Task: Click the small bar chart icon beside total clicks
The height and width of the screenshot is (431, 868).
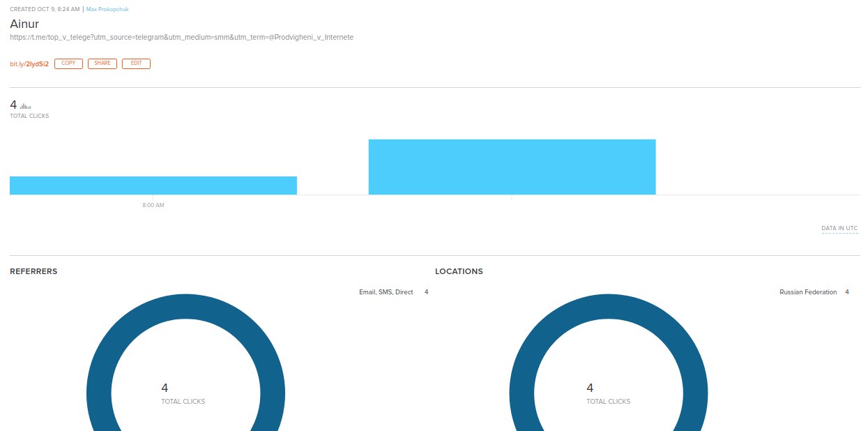Action: 25,106
